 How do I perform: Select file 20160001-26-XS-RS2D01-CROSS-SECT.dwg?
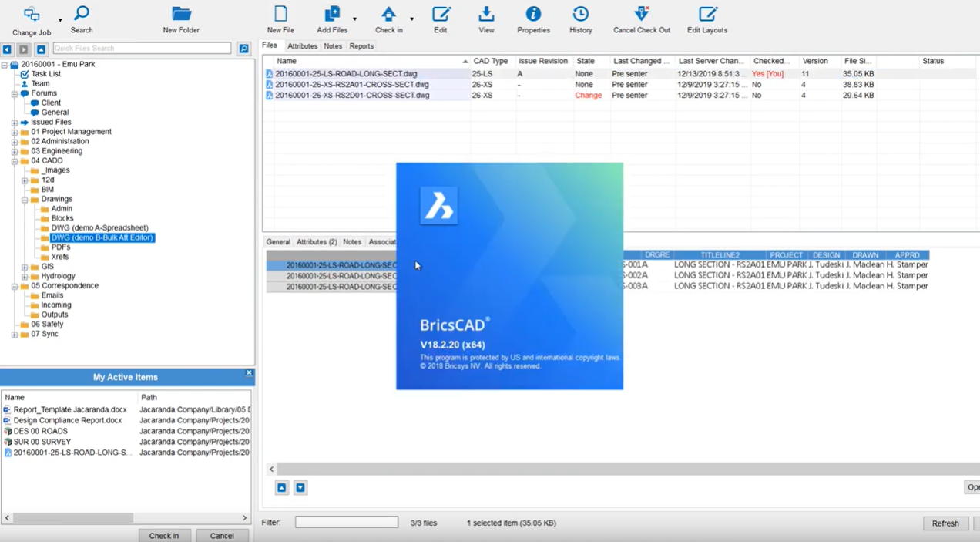pos(352,96)
